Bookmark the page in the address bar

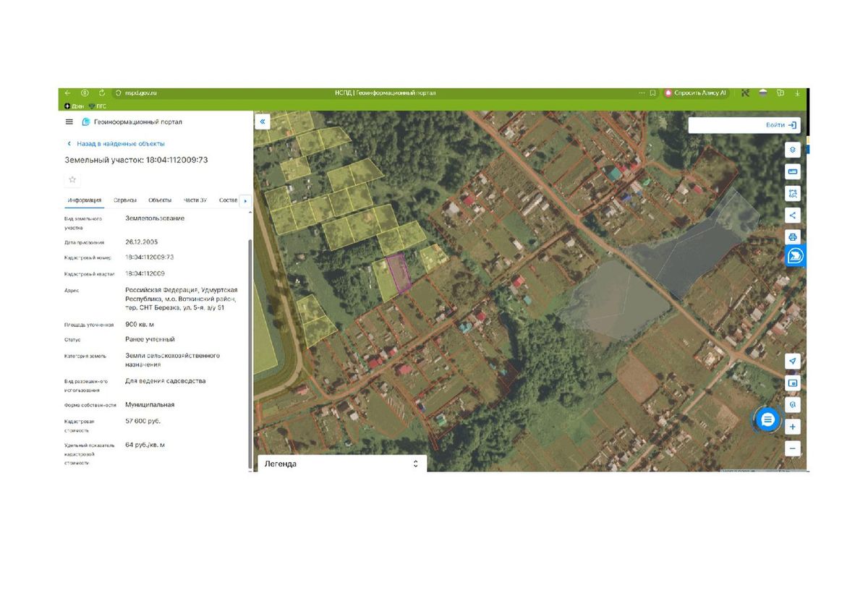(652, 93)
